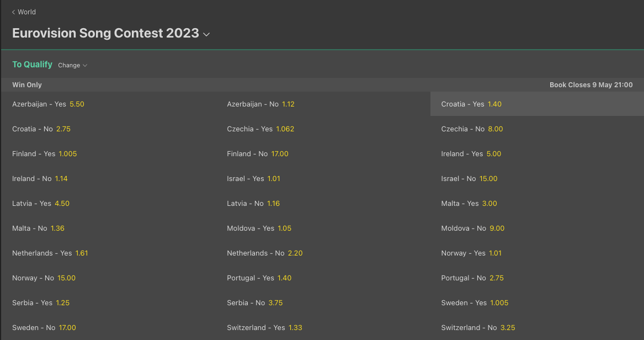The image size is (644, 340).
Task: Select Croatia - Yes at 1.40
Action: 537,104
